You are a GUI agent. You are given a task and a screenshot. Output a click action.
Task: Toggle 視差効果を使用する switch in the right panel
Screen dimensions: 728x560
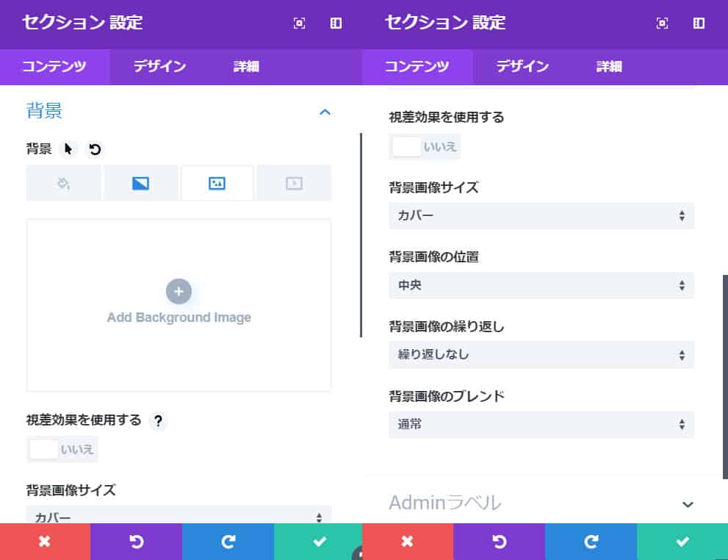[425, 147]
